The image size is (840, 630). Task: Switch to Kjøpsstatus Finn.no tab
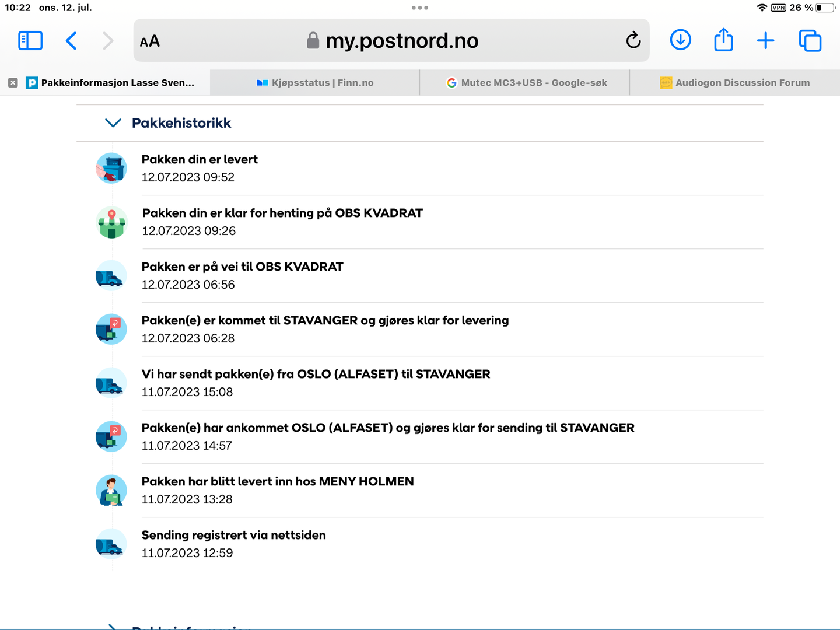click(x=315, y=83)
